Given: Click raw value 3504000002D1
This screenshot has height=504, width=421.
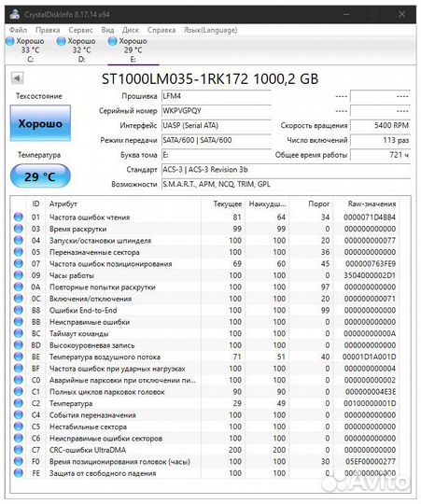Looking at the screenshot, I should pos(370,275).
